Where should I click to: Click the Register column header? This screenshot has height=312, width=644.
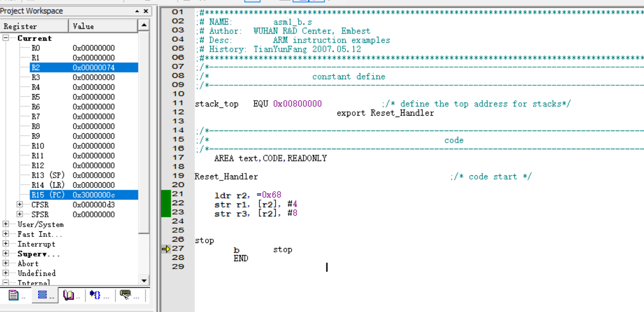click(34, 26)
